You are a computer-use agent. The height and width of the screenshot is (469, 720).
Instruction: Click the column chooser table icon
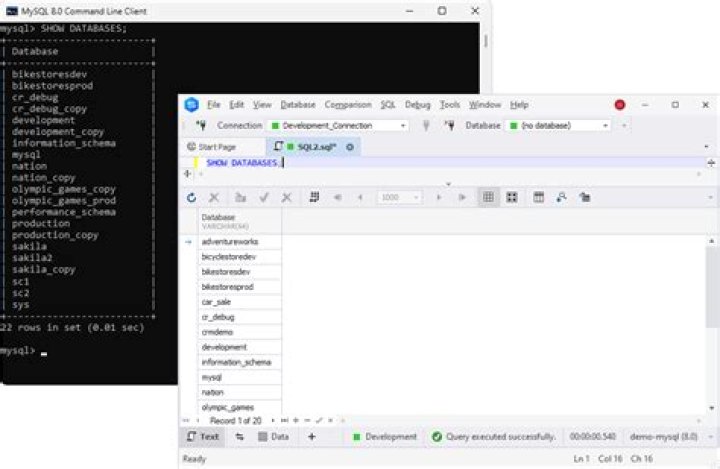[x=538, y=198]
